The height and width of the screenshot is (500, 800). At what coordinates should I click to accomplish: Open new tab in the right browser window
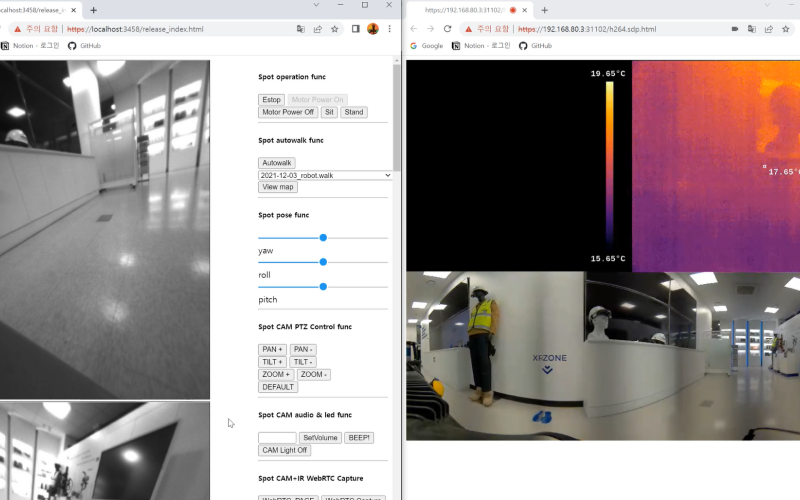[x=544, y=10]
